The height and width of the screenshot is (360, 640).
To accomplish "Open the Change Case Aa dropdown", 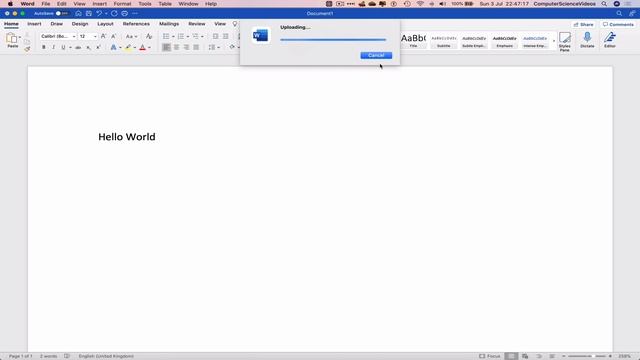I will click(x=131, y=36).
